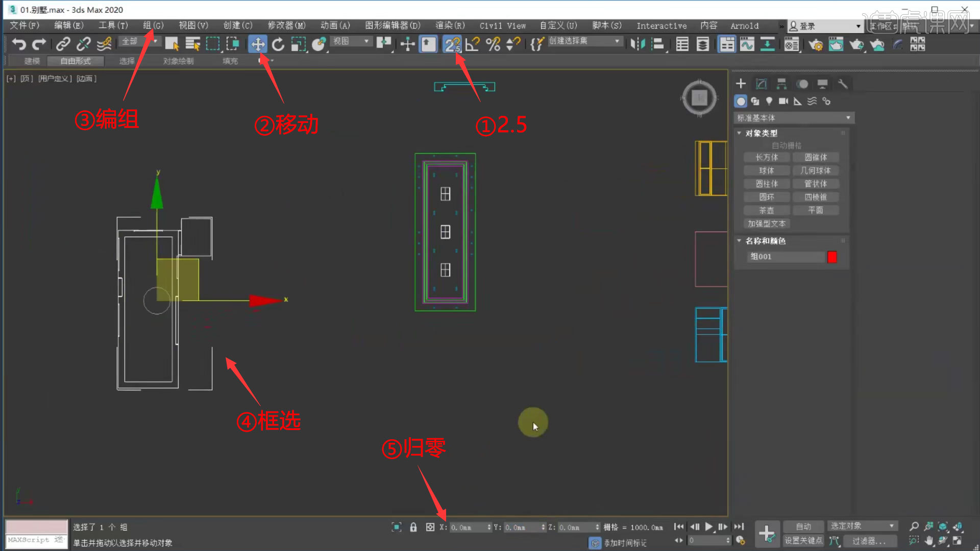Switch to the Utilities wrench tab
980x551 pixels.
(843, 84)
